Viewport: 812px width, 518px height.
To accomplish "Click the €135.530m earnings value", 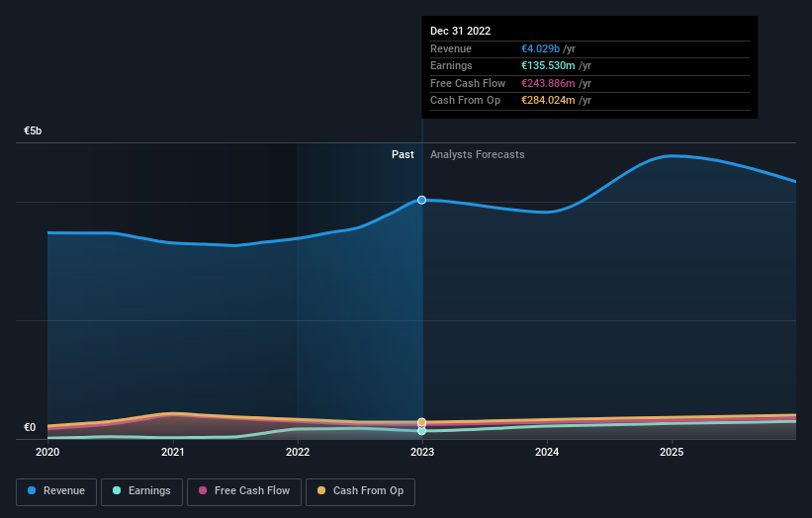I will click(548, 65).
